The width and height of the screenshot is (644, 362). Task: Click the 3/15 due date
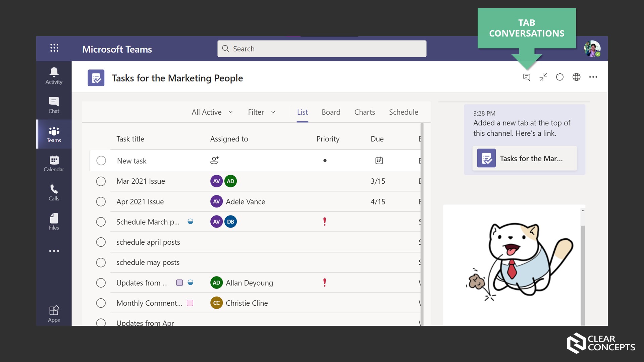tap(378, 181)
